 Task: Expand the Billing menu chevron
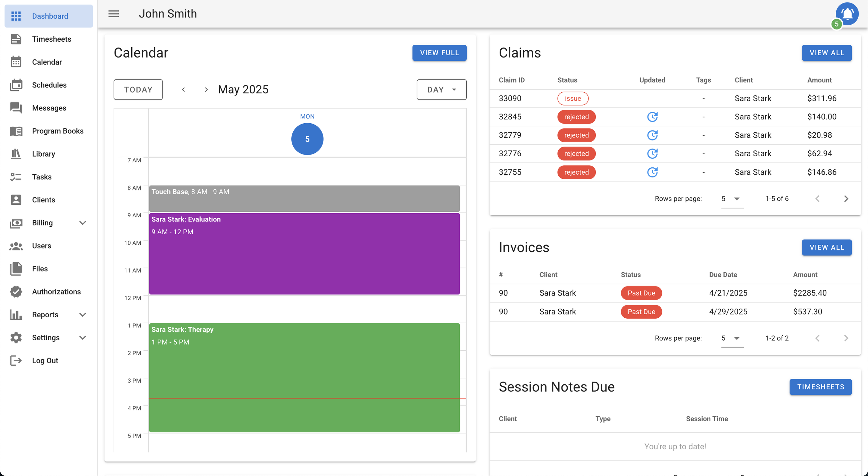tap(83, 223)
